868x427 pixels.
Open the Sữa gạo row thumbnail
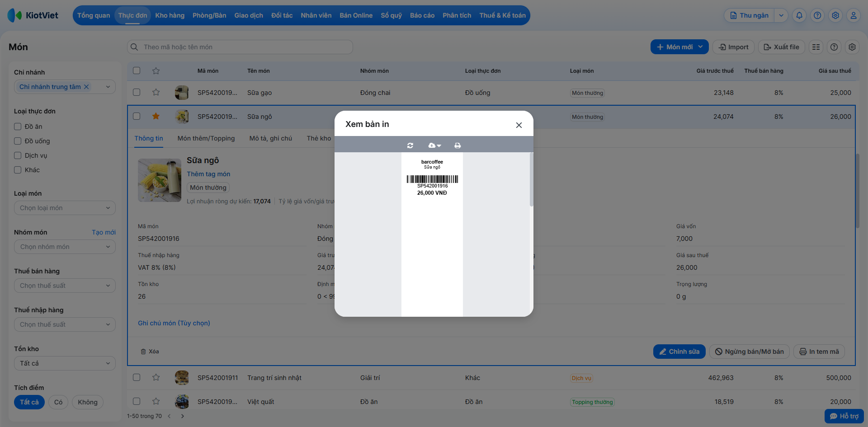pyautogui.click(x=182, y=93)
